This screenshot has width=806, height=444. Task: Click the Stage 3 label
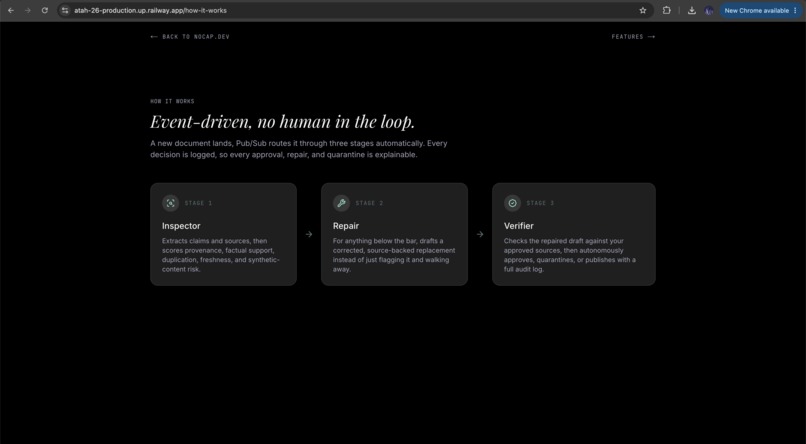point(540,203)
